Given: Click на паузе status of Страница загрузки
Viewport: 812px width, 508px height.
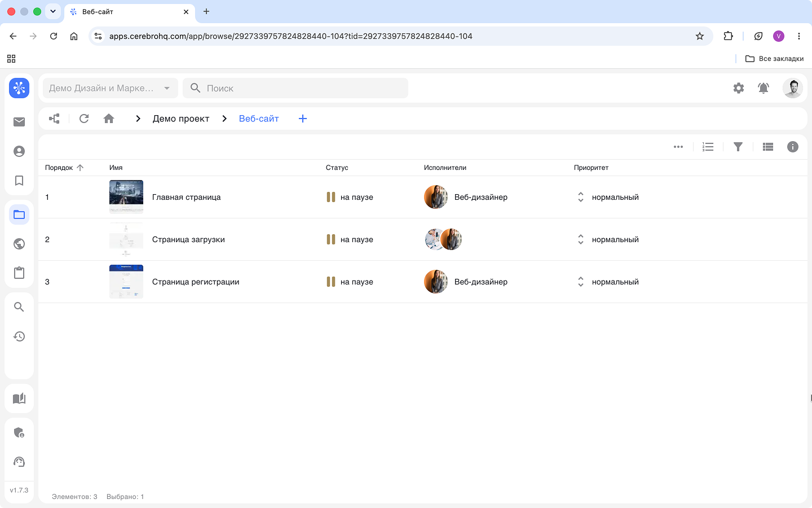Looking at the screenshot, I should pyautogui.click(x=350, y=239).
